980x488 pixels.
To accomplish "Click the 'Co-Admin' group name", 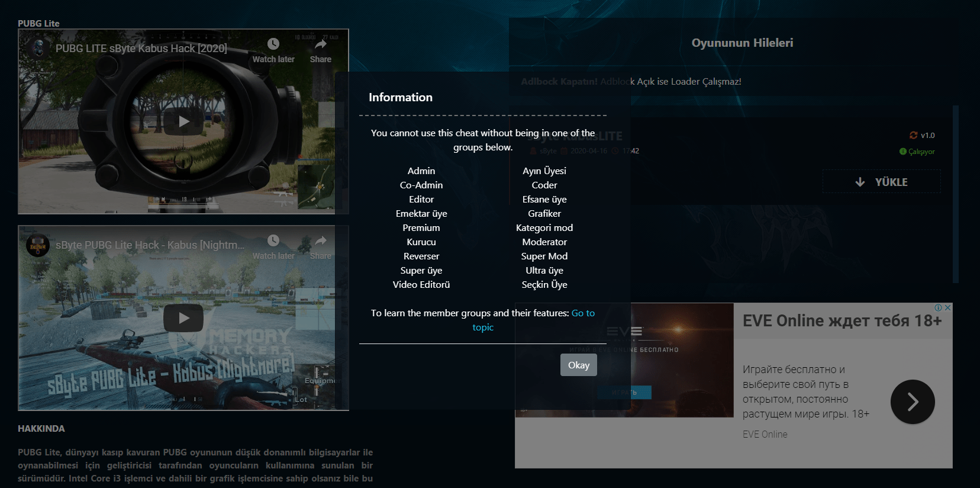I will click(421, 185).
